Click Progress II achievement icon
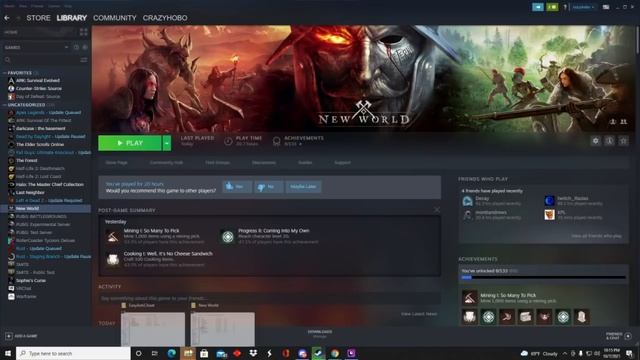This screenshot has height=360, width=640. point(227,236)
